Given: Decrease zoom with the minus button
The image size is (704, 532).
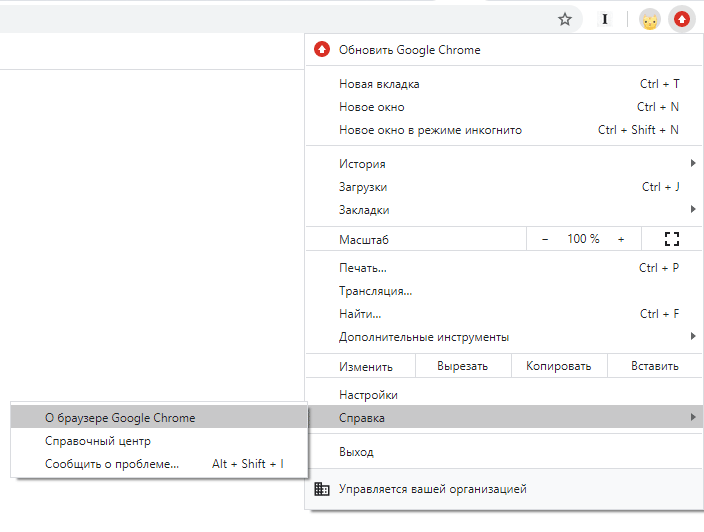Looking at the screenshot, I should pos(545,239).
